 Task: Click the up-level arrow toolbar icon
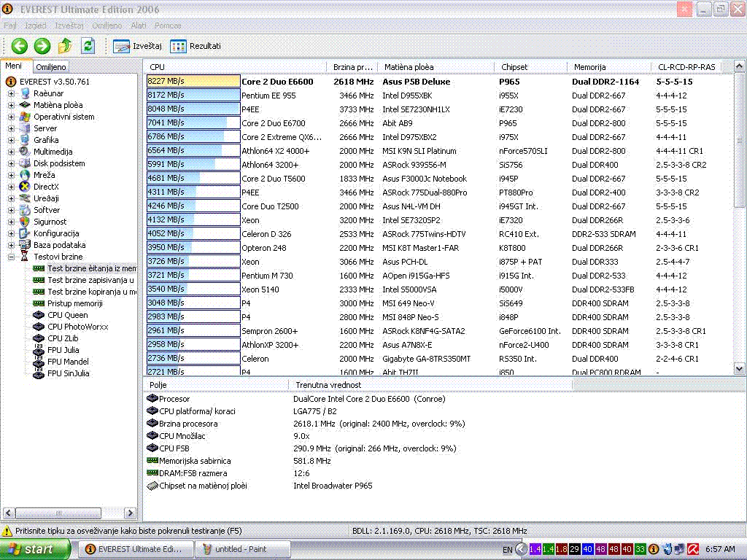[65, 46]
